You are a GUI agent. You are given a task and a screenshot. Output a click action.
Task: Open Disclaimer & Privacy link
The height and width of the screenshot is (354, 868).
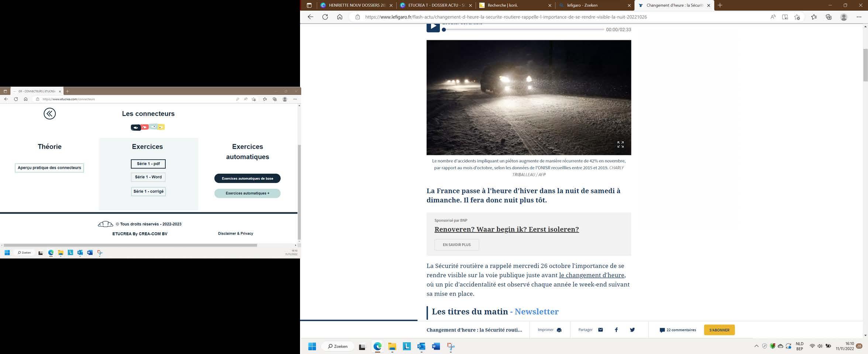click(x=235, y=233)
